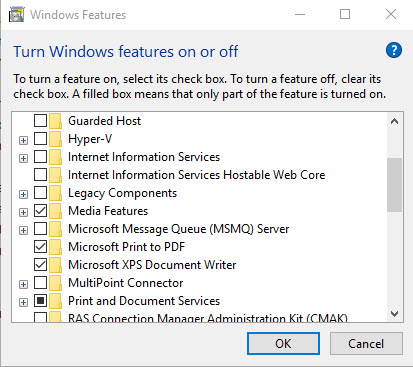
Task: Close the Windows Features window
Action: click(x=391, y=14)
